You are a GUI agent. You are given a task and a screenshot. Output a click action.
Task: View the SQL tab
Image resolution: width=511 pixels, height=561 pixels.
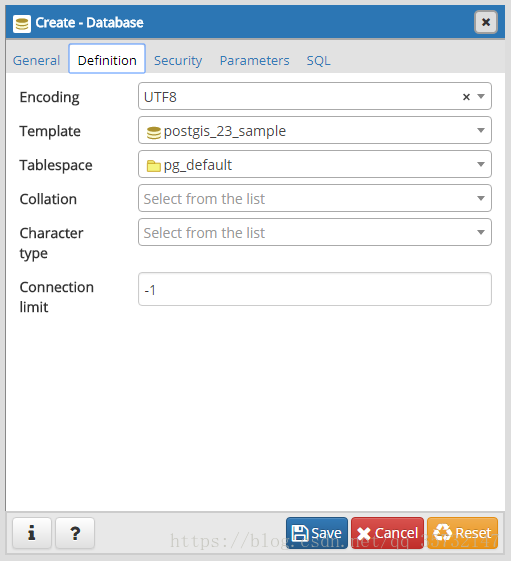click(x=318, y=60)
